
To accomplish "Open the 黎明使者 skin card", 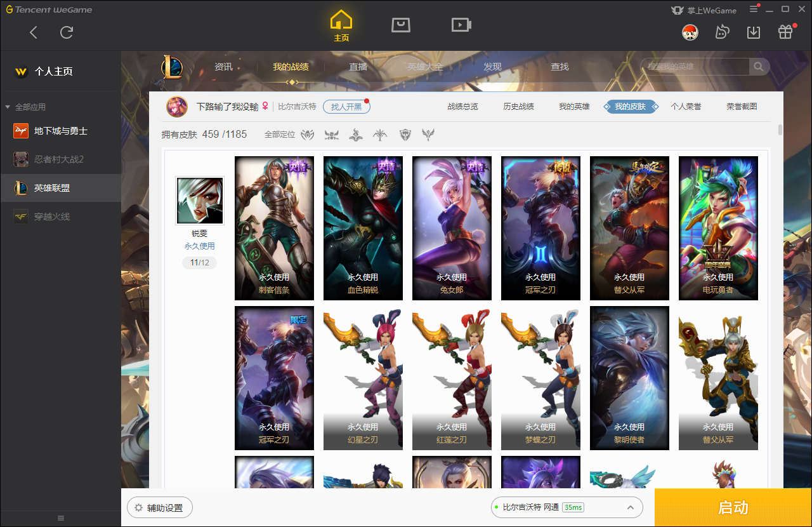I will 629,378.
